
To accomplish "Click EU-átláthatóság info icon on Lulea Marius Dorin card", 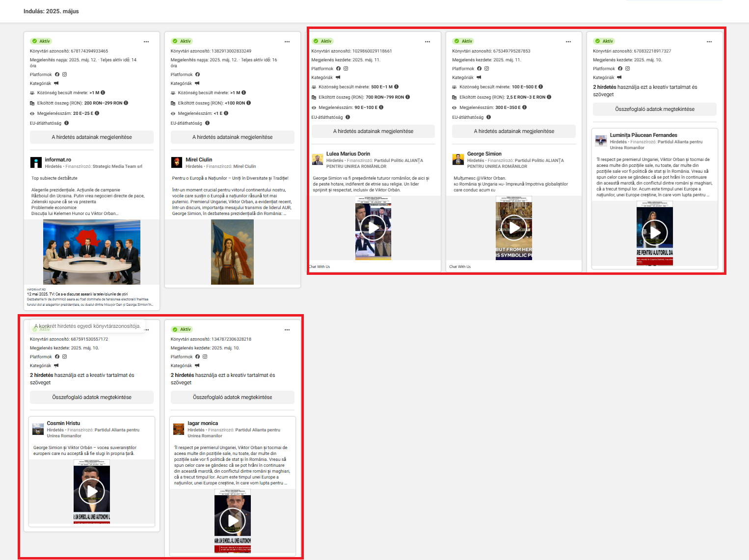I will [348, 117].
